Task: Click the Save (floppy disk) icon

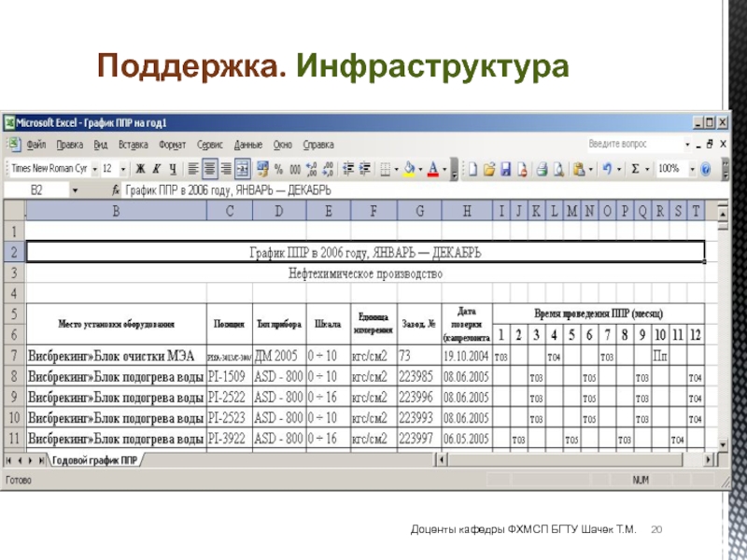Action: coord(505,169)
